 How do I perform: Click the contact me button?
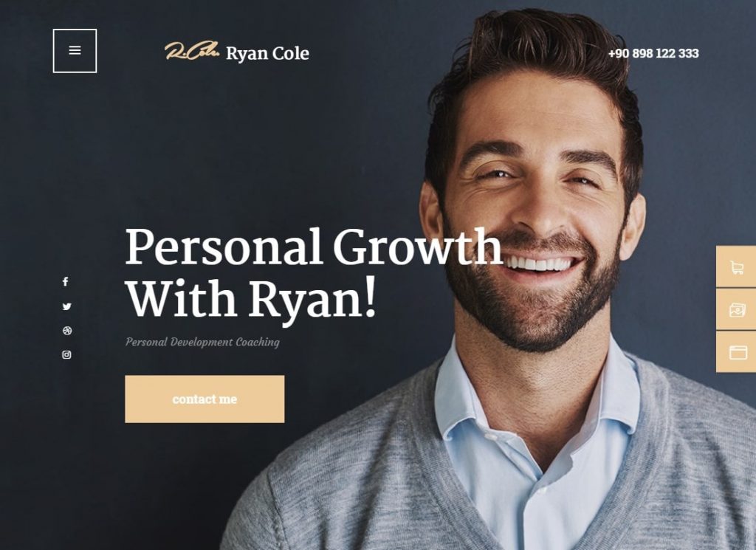[205, 399]
